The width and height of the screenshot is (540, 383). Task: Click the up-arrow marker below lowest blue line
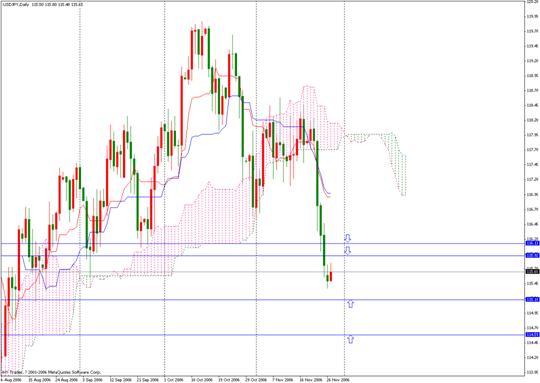350,339
